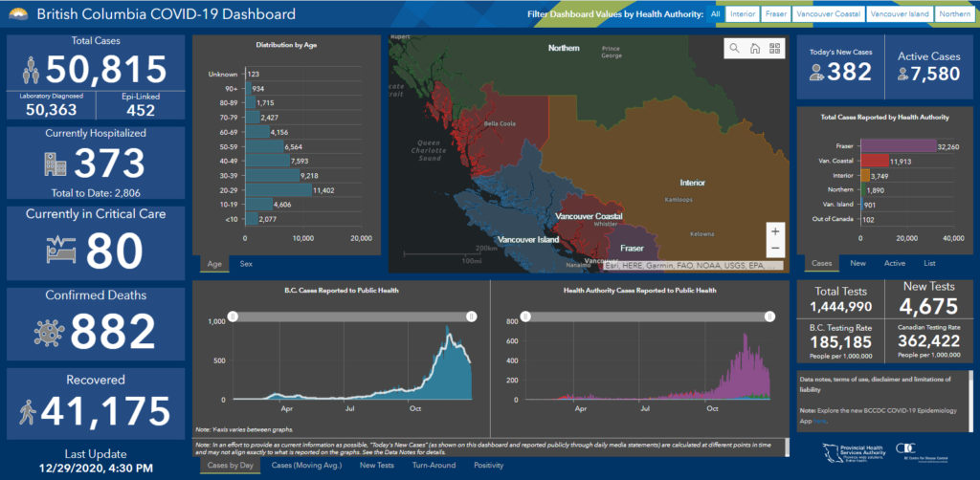Switch to the Positivity tab
The image size is (980, 480).
coord(490,466)
